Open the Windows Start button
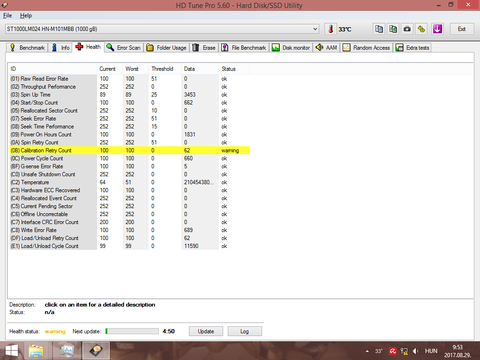 tap(11, 351)
